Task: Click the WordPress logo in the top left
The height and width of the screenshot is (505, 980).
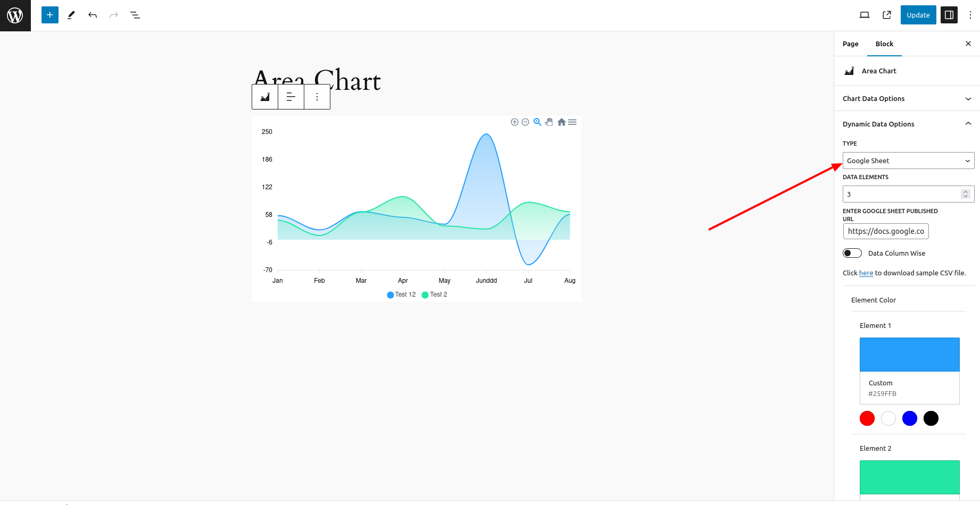Action: (15, 15)
